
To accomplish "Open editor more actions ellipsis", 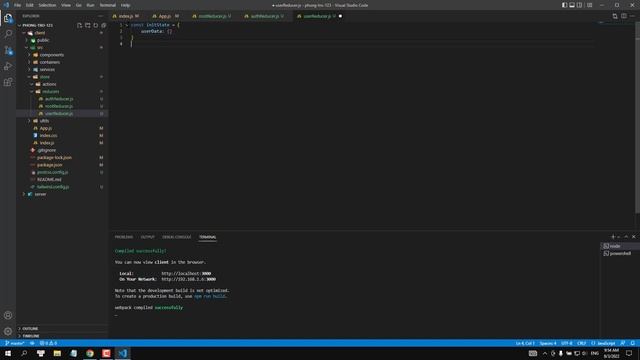I will (x=632, y=16).
